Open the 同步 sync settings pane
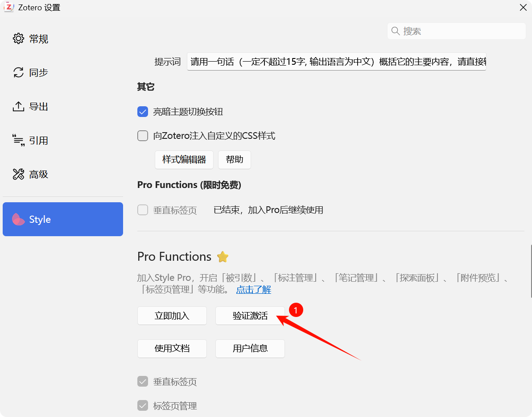The width and height of the screenshot is (532, 417). 63,72
